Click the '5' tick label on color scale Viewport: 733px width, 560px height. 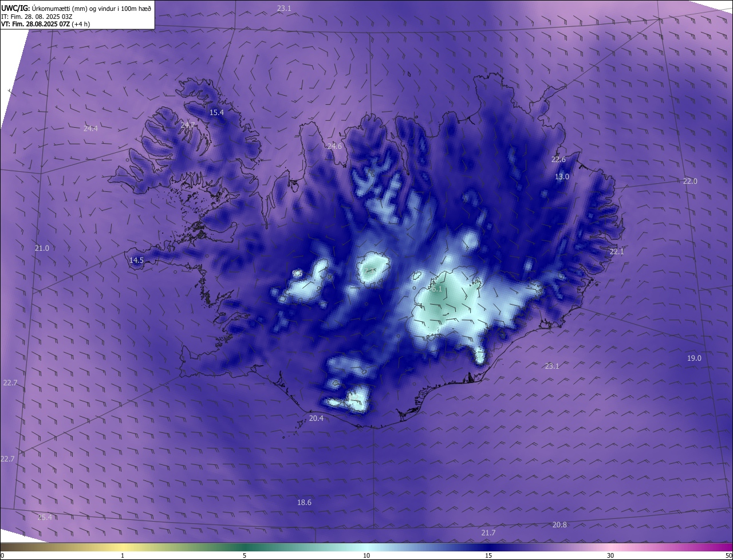245,555
